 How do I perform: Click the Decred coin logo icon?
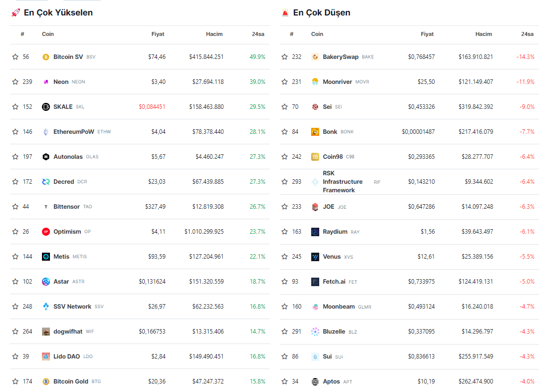(x=46, y=182)
